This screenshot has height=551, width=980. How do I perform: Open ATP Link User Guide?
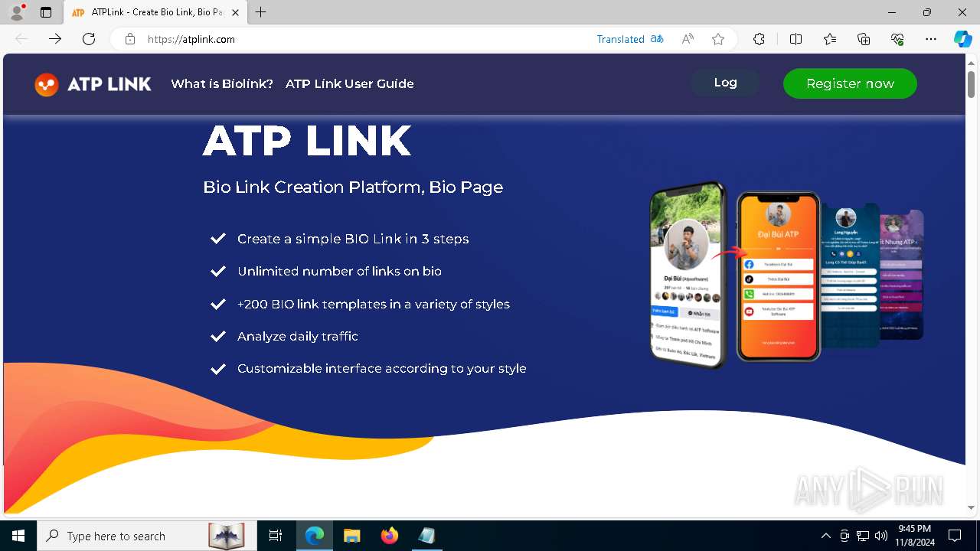[350, 84]
